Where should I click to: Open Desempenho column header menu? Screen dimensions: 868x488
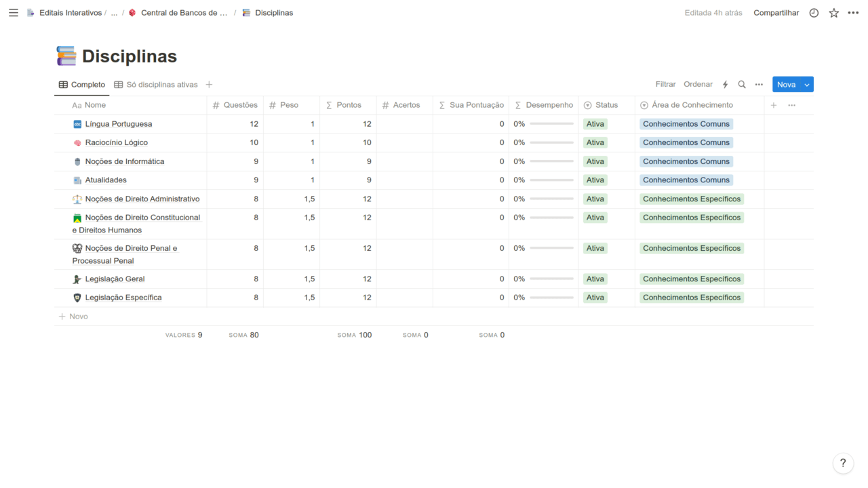point(543,105)
